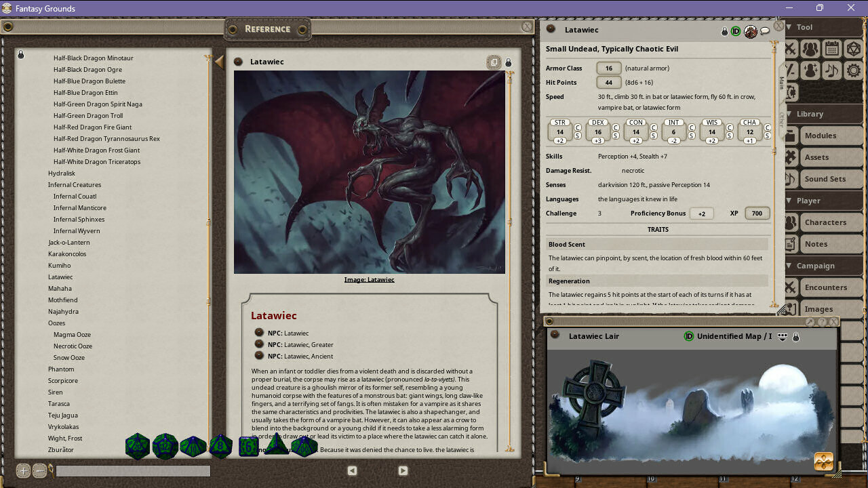Click the speech bubble icon on NPC sheet
868x488 pixels.
765,31
